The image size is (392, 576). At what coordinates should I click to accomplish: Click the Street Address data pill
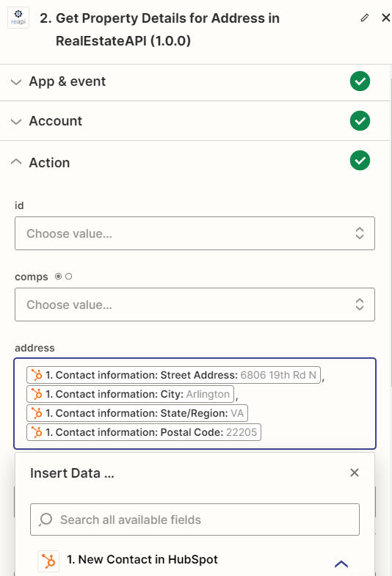coord(173,375)
